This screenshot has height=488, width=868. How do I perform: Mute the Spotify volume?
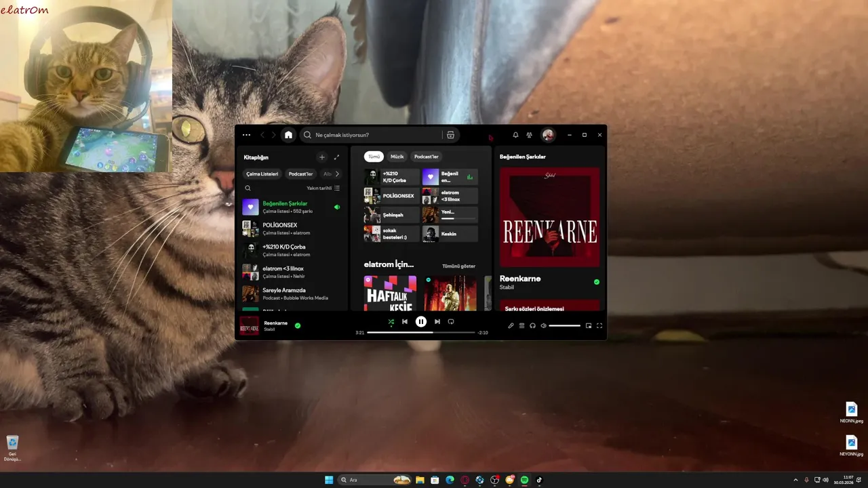543,325
